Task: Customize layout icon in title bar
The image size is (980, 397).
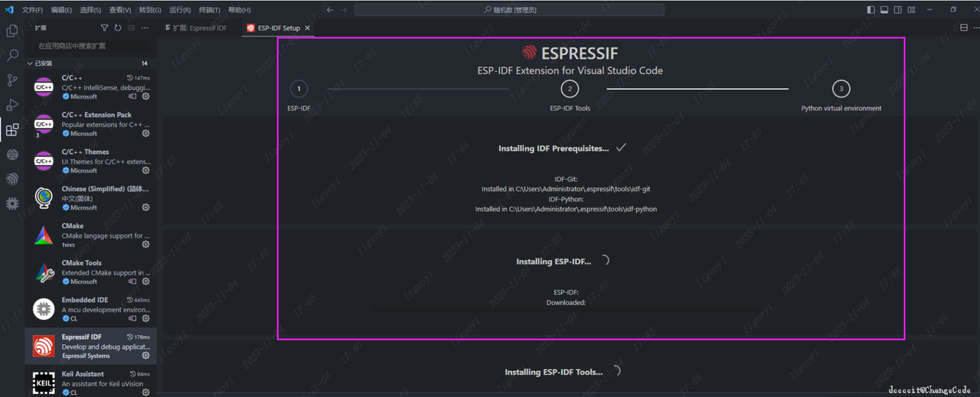Action: tap(910, 10)
